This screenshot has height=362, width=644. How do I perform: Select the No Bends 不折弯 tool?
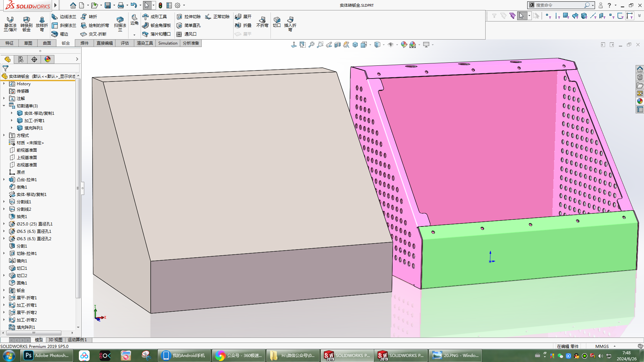pos(262,22)
